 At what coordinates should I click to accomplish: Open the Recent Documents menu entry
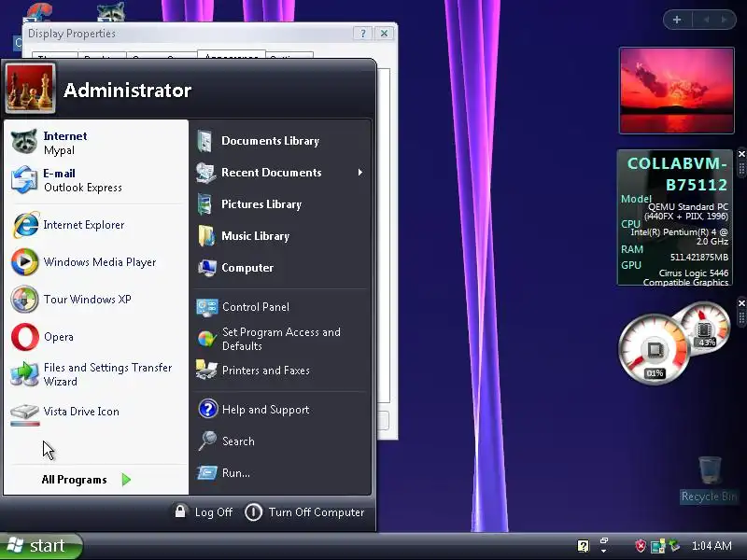(280, 173)
